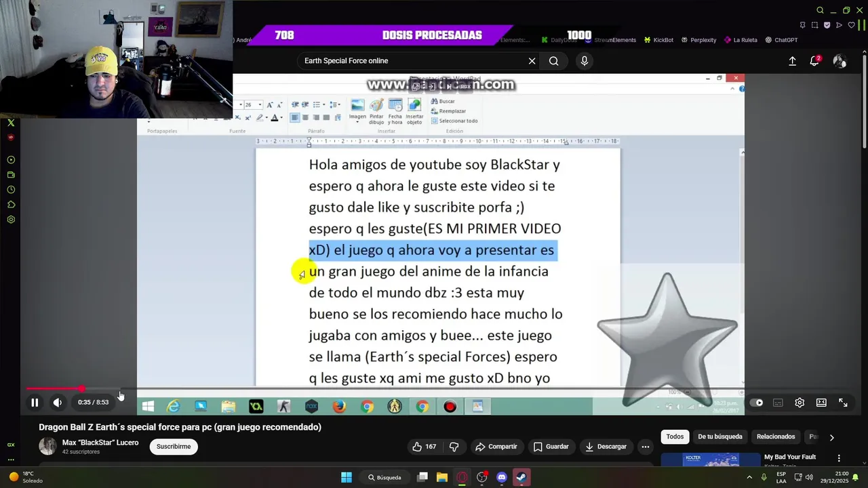Viewport: 868px width, 488px height.
Task: Open options for My Bad Your Fault video
Action: [x=839, y=458]
